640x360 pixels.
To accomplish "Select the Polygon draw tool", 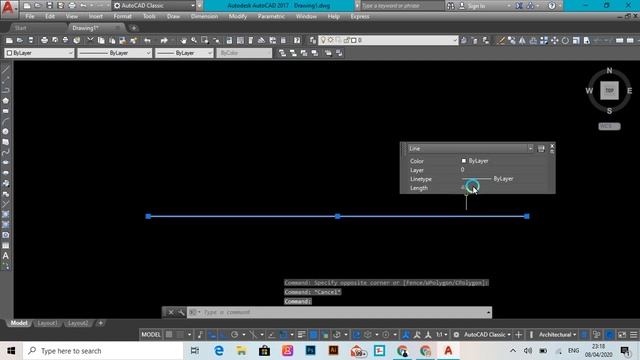I will click(x=6, y=100).
